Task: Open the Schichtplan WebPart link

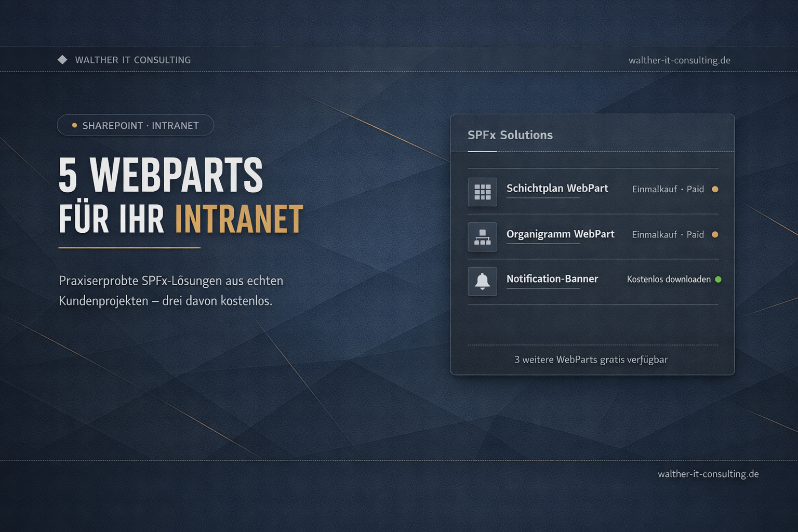Action: pos(557,188)
